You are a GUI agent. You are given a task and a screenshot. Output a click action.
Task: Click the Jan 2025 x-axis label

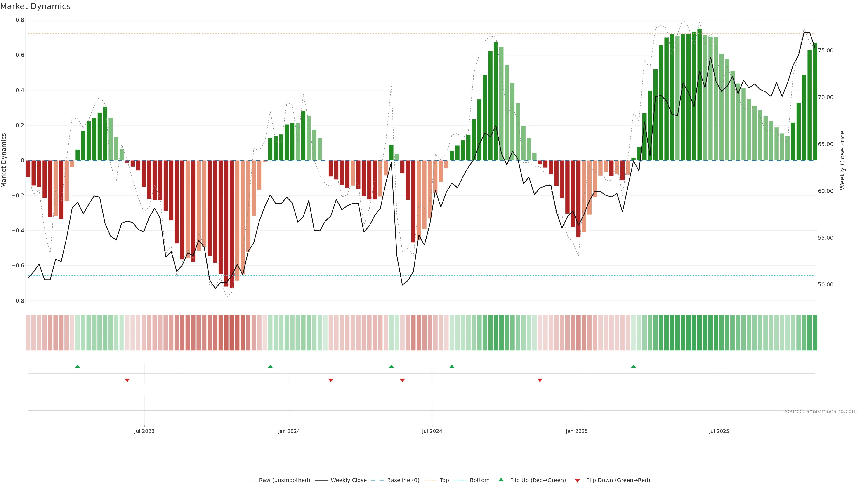point(577,431)
